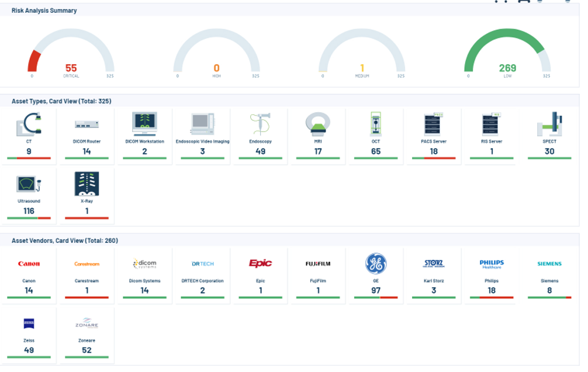The image size is (588, 372).
Task: Click the DICOM Workstation monitor icon
Action: point(145,124)
